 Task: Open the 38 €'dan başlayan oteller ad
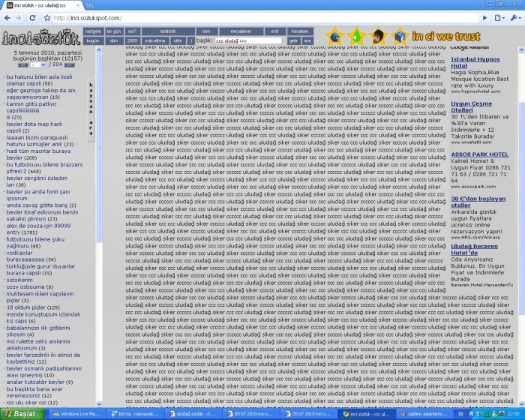[x=478, y=202]
